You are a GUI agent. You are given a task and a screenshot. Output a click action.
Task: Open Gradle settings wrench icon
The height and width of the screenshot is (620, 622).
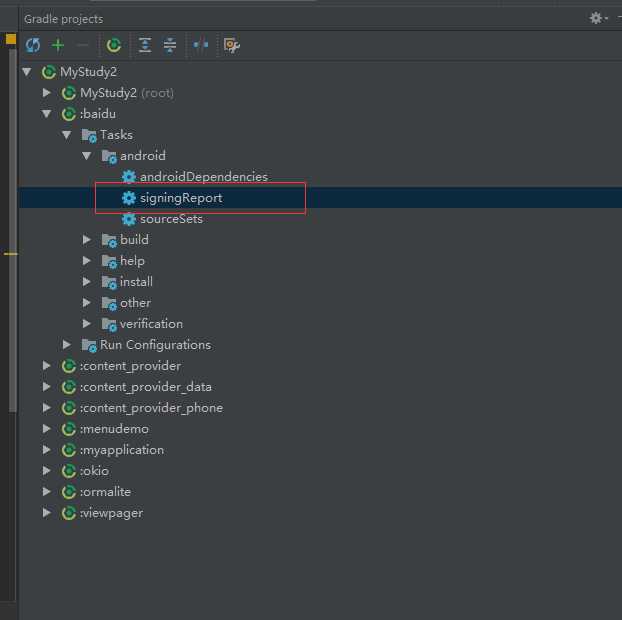(232, 45)
